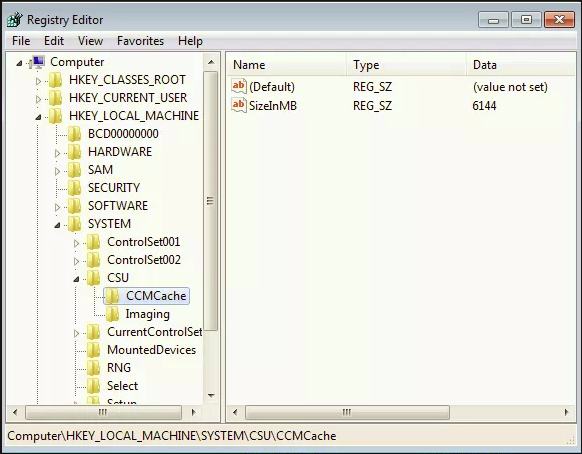
Task: Click REG_SZ type in the SizeInMB row
Action: 372,106
